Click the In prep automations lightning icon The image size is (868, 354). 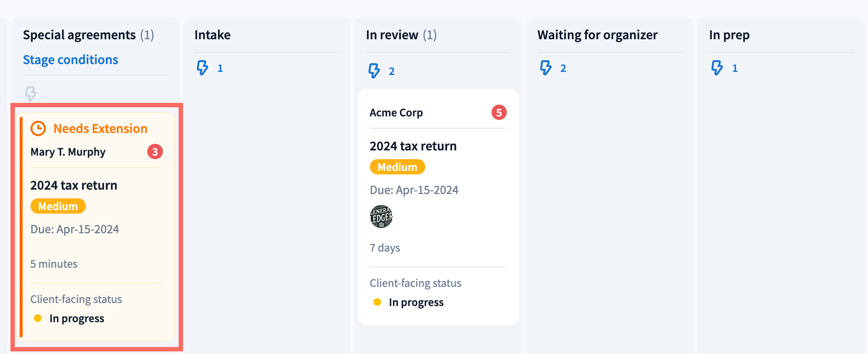tap(717, 68)
